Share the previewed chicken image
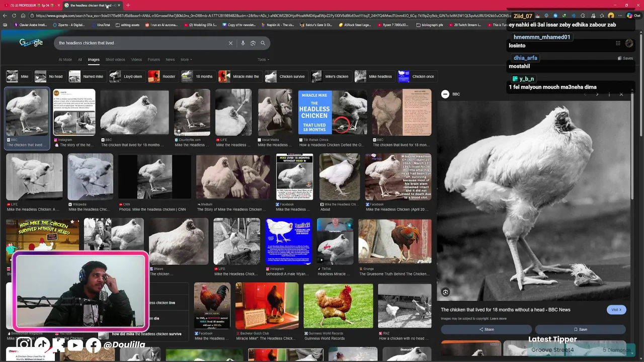 click(x=486, y=329)
